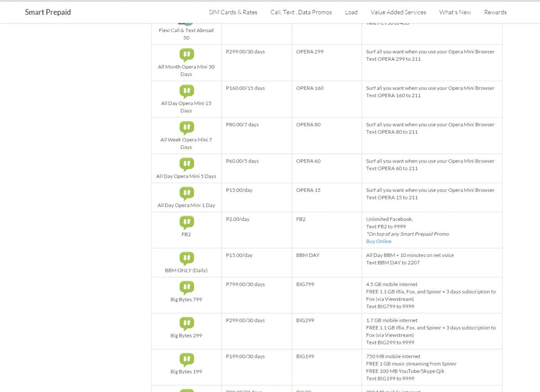Select the Big Bytes 299 label
540x392 pixels.
click(x=186, y=335)
